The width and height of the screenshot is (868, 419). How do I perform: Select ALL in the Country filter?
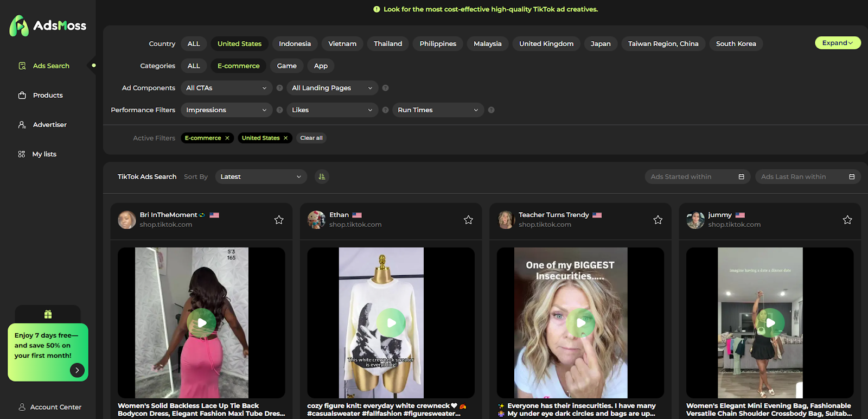coord(194,44)
